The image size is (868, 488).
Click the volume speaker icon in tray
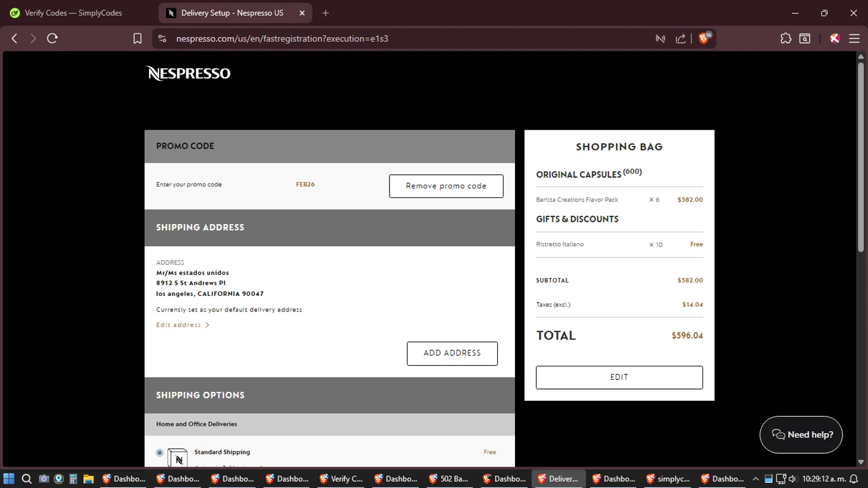click(x=792, y=479)
